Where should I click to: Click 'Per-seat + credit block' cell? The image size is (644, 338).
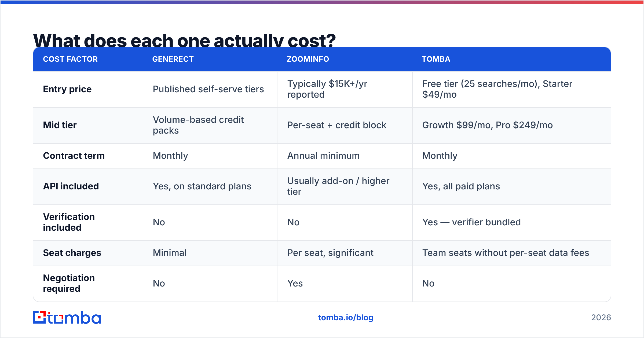click(x=337, y=125)
